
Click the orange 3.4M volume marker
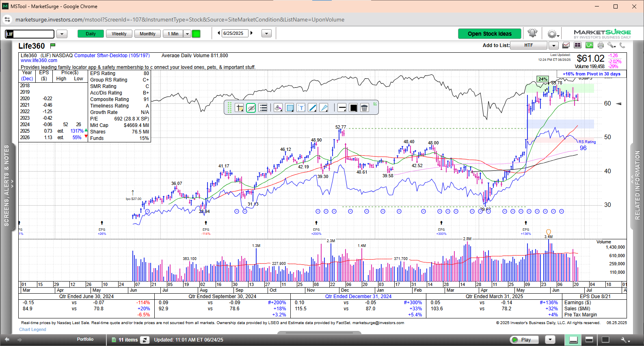tap(549, 233)
